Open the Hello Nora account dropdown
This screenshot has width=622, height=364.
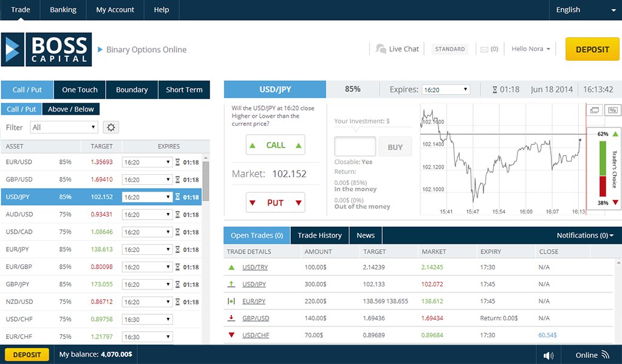[x=530, y=49]
